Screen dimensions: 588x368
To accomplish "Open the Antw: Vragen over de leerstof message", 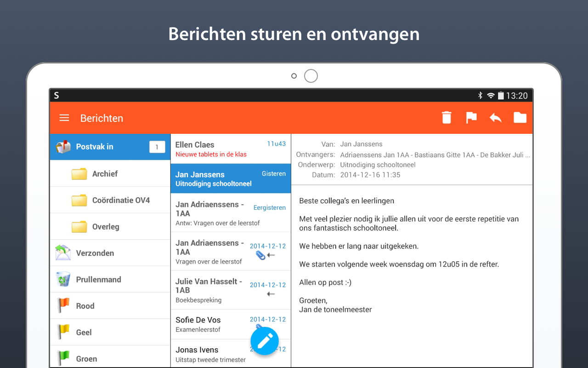I will 231,213.
